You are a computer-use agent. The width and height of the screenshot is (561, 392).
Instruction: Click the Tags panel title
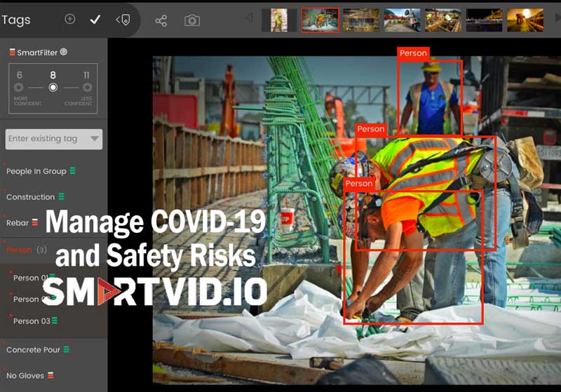(x=15, y=20)
